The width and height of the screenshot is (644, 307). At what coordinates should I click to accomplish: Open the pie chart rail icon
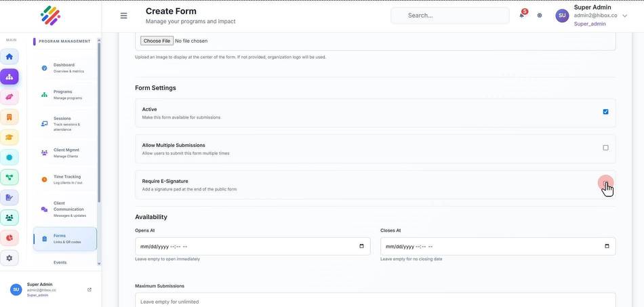click(9, 238)
